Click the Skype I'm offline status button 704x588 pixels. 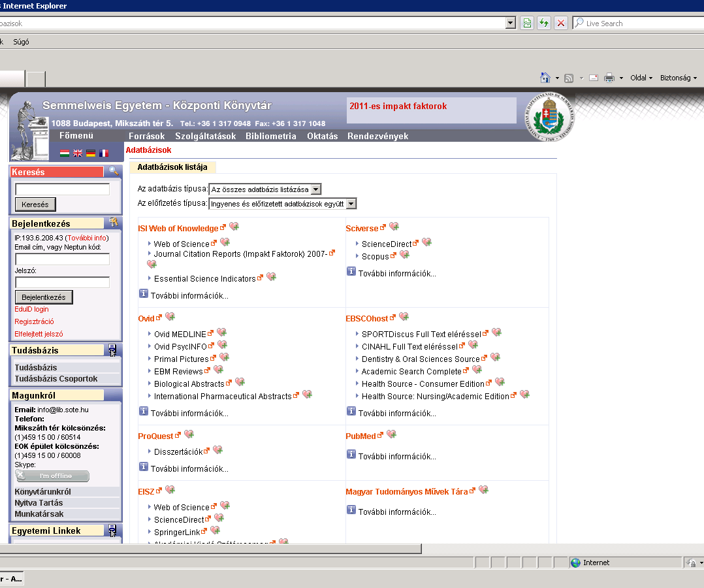point(52,476)
